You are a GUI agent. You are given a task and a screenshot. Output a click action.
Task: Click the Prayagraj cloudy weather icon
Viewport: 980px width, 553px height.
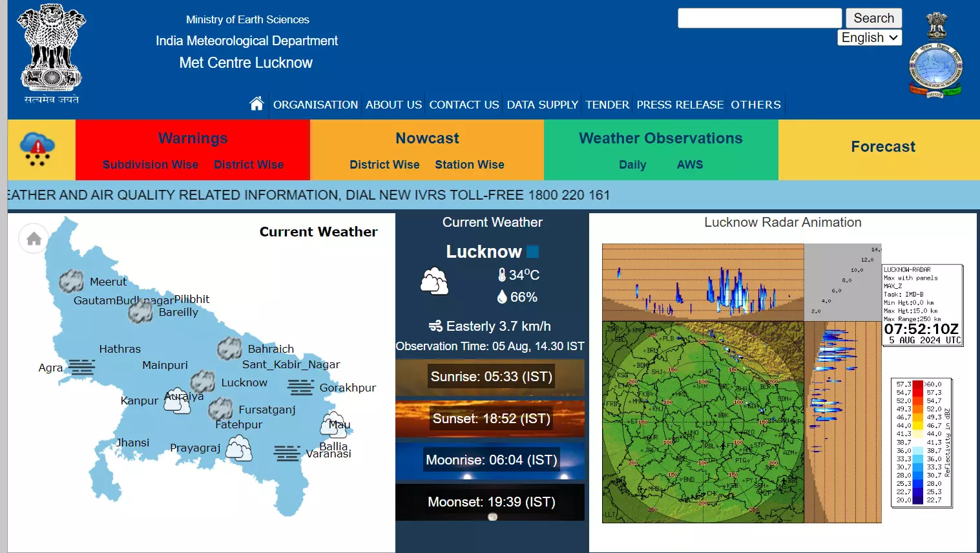click(239, 448)
